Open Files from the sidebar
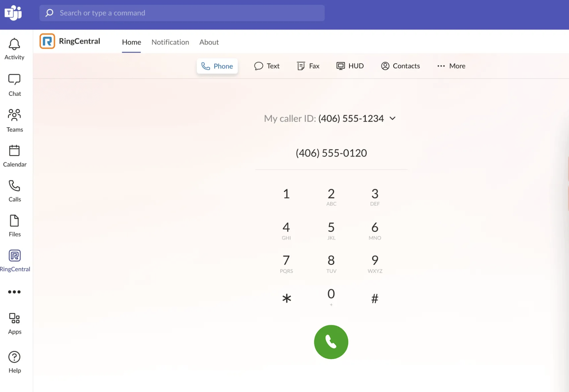The height and width of the screenshot is (392, 569). pos(14,225)
